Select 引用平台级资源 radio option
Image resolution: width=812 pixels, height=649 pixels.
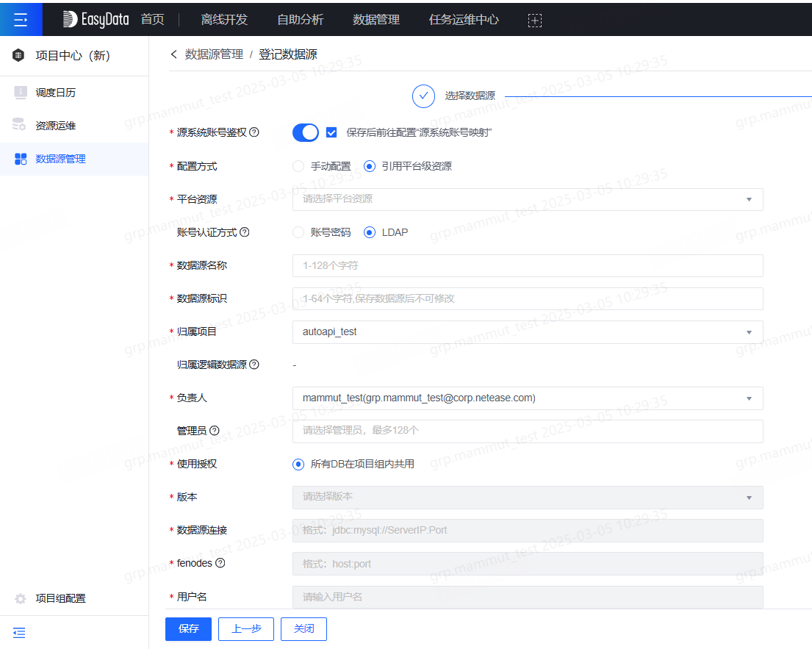(x=369, y=166)
